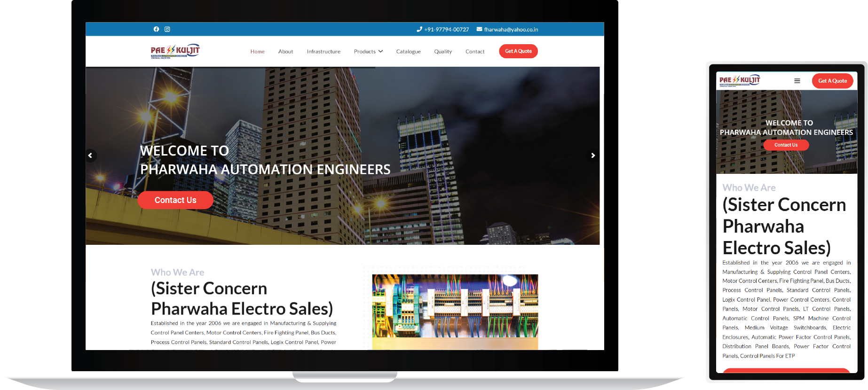
Task: Go to previous slide with left arrow
Action: tap(91, 156)
